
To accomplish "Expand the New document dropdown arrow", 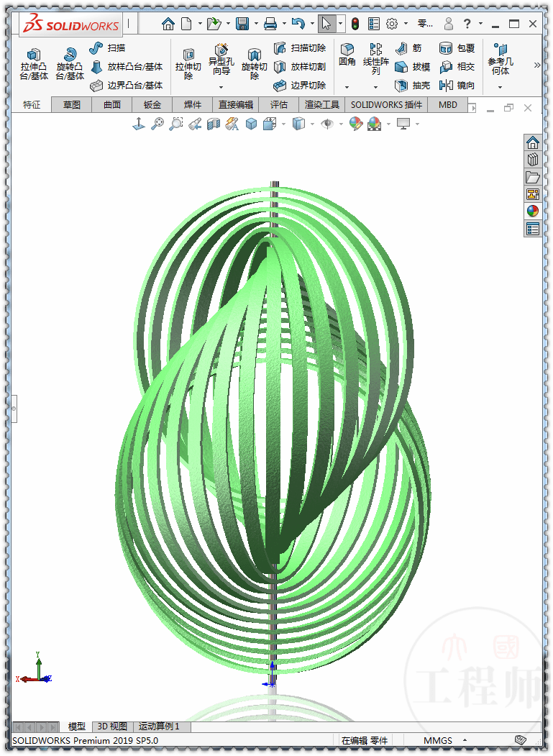I will (x=200, y=24).
